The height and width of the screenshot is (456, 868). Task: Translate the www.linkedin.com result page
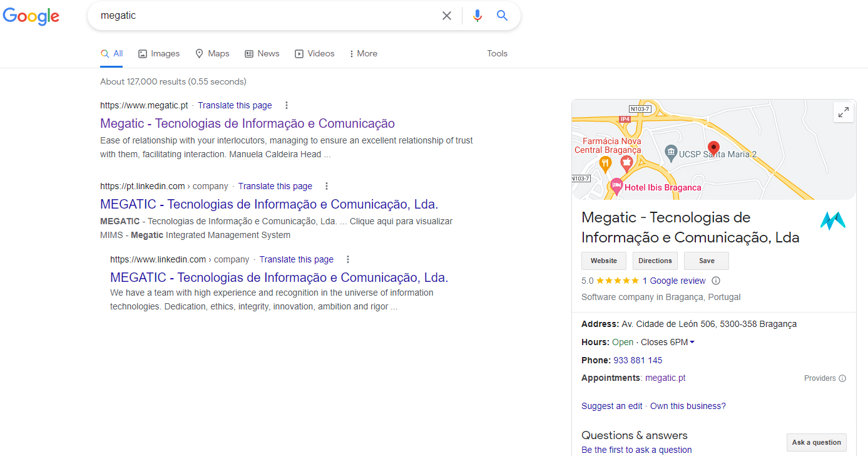pyautogui.click(x=296, y=259)
